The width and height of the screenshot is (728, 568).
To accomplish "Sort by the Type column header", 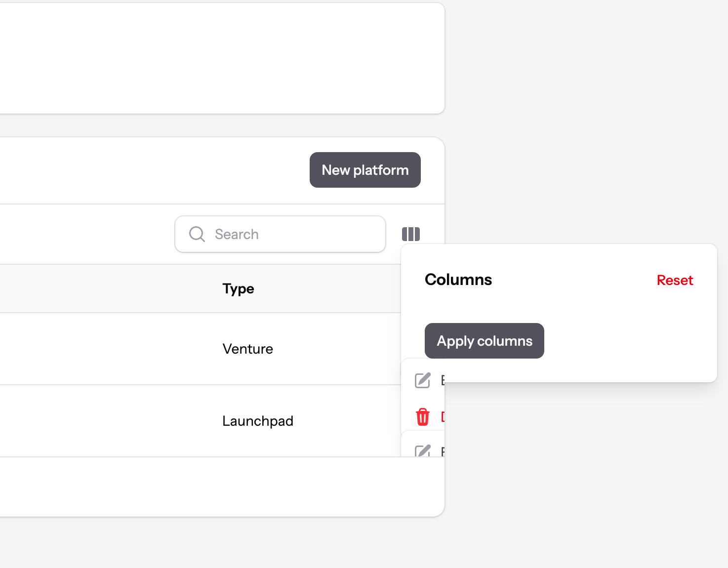I will (238, 288).
